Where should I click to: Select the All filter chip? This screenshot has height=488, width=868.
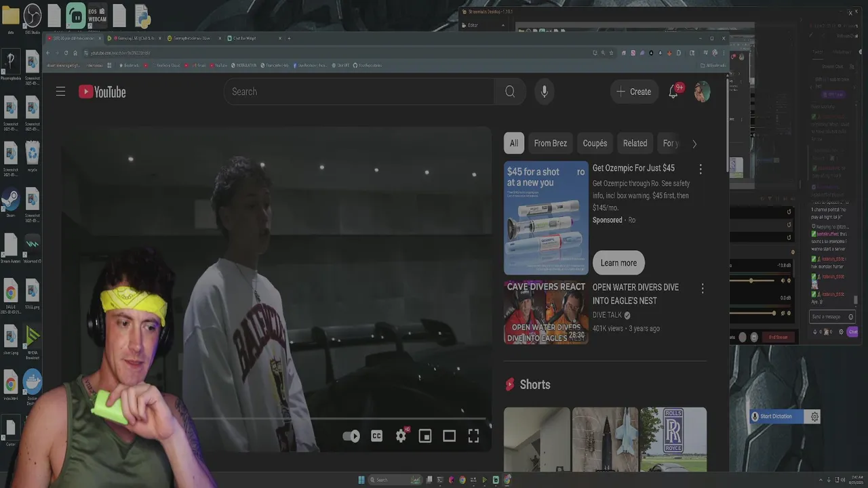(x=514, y=143)
